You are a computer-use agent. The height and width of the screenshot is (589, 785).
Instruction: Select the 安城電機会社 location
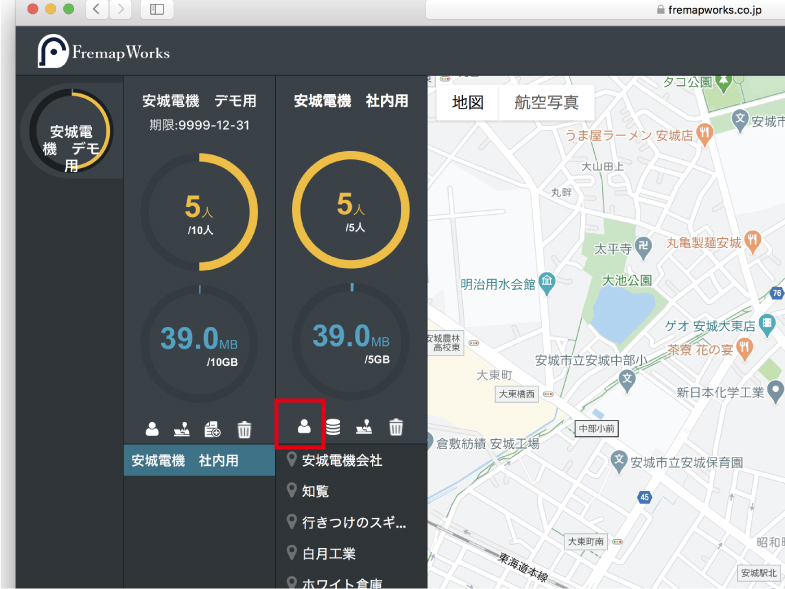(x=342, y=461)
